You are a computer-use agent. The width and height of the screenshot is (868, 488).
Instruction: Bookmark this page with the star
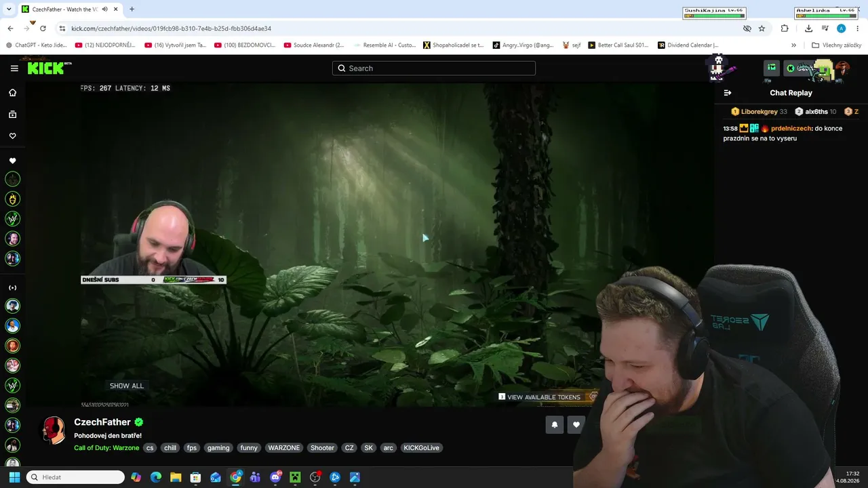click(762, 28)
